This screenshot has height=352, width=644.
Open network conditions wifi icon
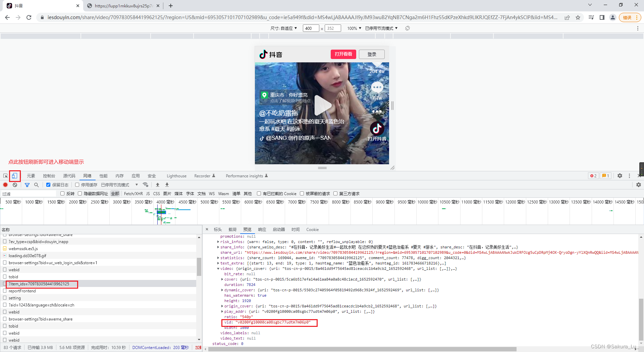[x=145, y=185]
